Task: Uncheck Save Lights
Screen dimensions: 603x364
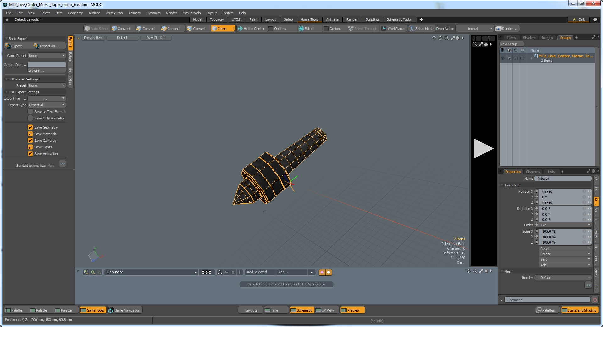Action: (x=30, y=147)
